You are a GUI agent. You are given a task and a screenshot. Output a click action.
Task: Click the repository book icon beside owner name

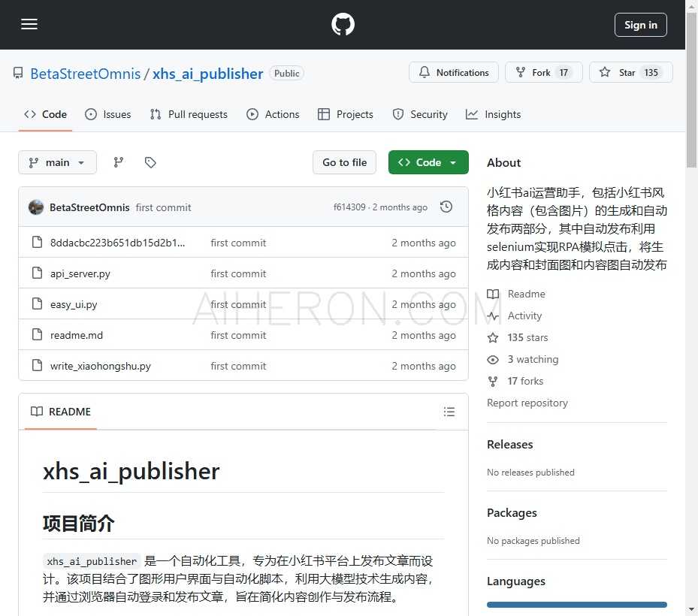[x=18, y=73]
